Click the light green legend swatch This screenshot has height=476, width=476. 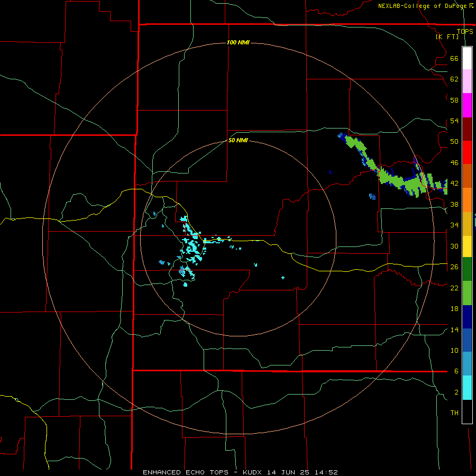[467, 293]
